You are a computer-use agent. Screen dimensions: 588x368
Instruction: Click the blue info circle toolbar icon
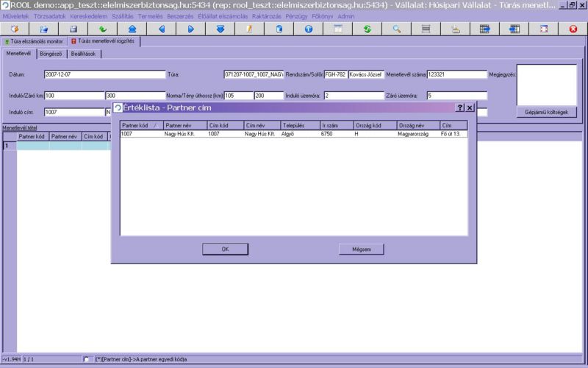pos(308,29)
